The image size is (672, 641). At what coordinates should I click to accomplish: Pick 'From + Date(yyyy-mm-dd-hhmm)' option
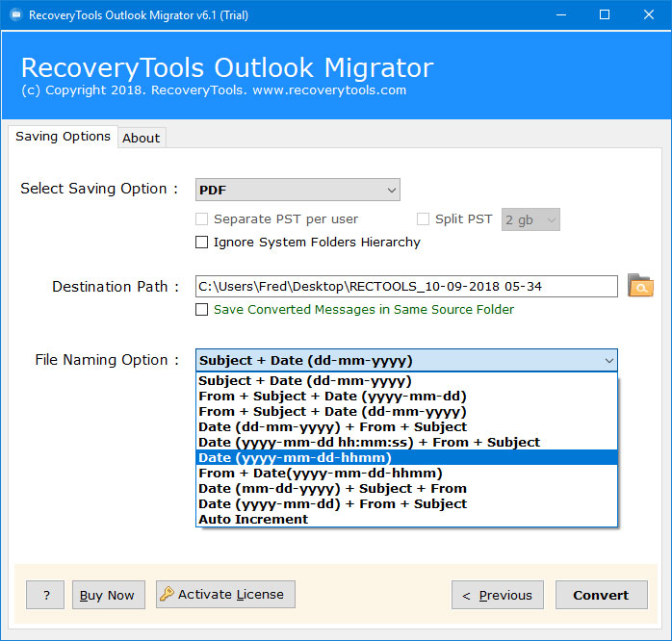pyautogui.click(x=406, y=473)
